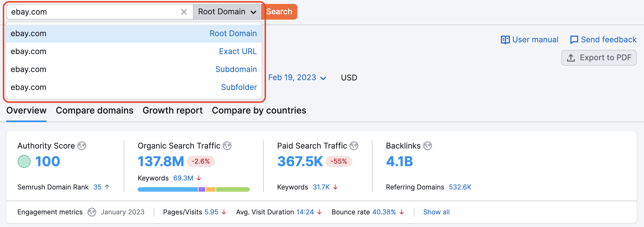This screenshot has height=227, width=644.
Task: Click the upload icon on Export to PDF
Action: (571, 58)
